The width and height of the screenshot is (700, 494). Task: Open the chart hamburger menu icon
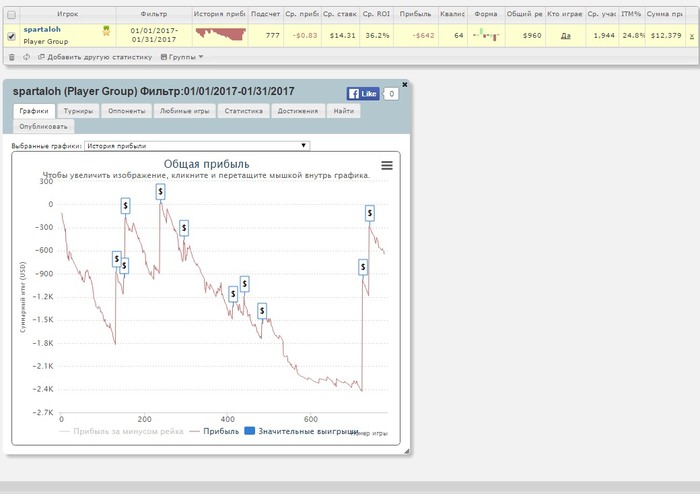click(387, 166)
